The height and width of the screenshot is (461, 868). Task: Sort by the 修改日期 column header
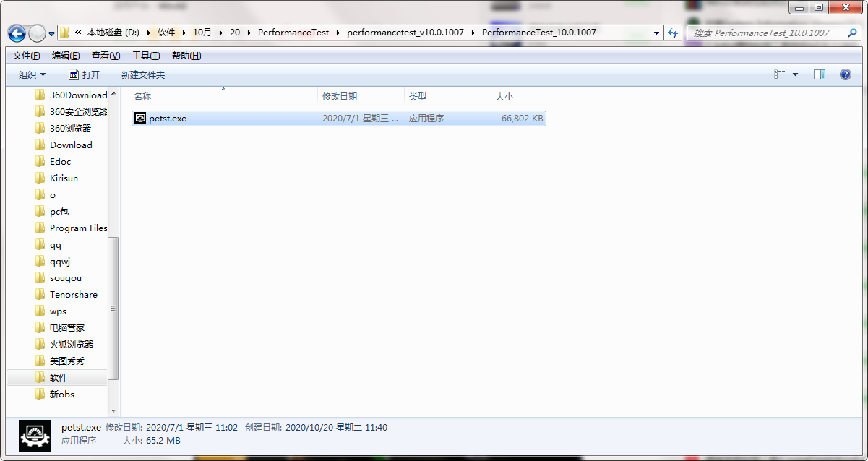pyautogui.click(x=361, y=96)
